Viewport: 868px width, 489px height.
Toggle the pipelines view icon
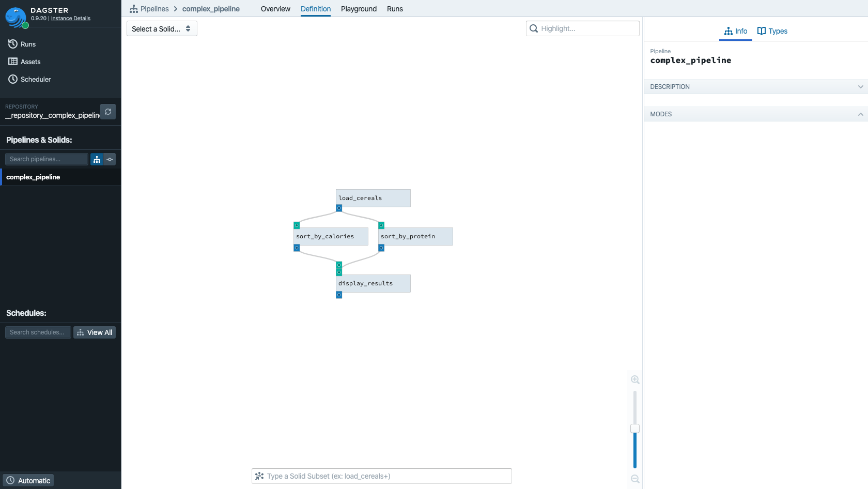pyautogui.click(x=97, y=159)
